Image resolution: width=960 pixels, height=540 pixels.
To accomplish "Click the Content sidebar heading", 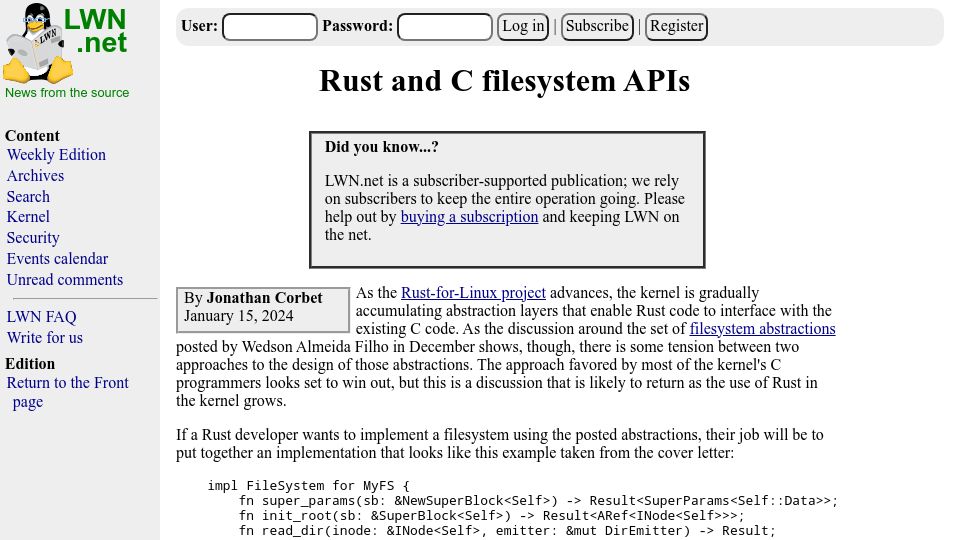I will pos(32,136).
